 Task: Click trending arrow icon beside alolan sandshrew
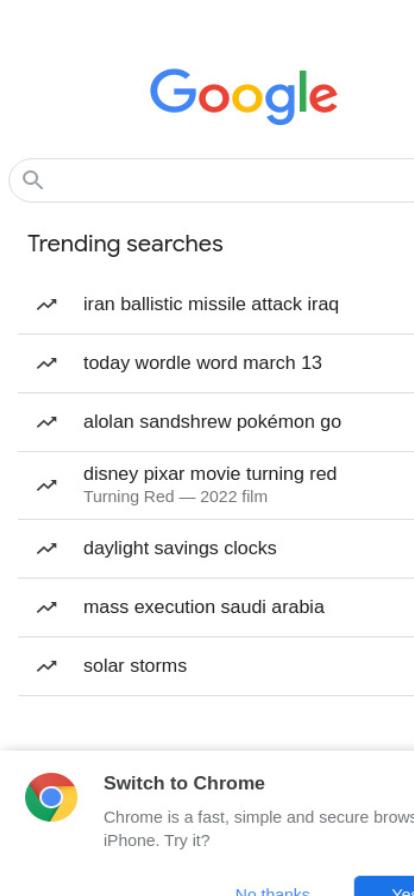pyautogui.click(x=46, y=422)
